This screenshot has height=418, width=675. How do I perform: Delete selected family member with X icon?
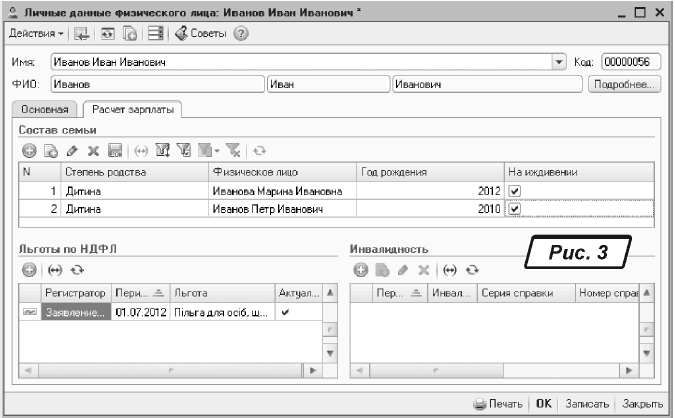93,150
